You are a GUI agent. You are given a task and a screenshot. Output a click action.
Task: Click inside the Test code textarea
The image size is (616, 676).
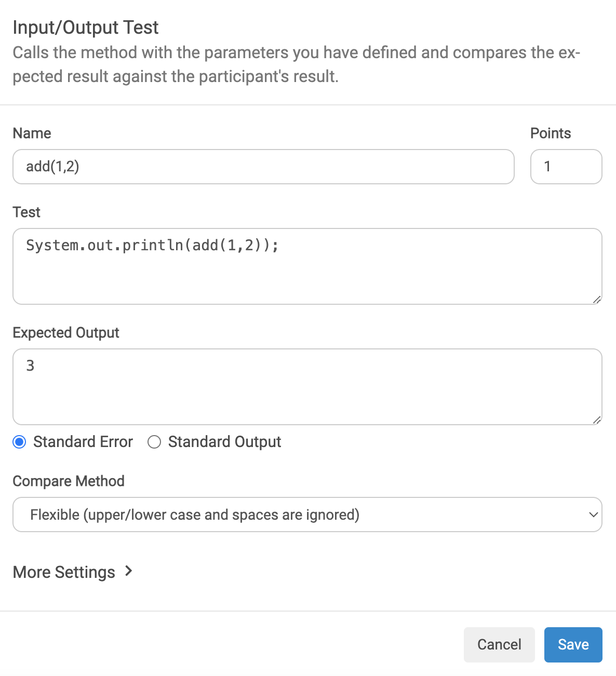click(x=307, y=266)
